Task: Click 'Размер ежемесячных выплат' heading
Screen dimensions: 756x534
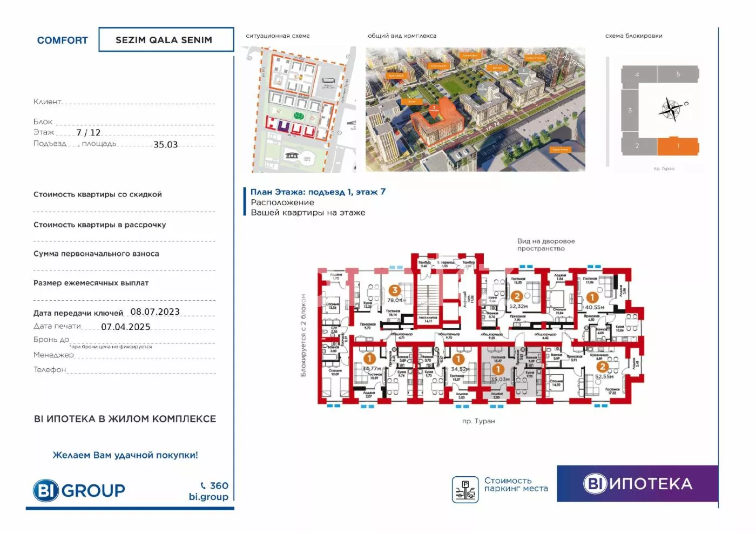Action: [x=91, y=283]
